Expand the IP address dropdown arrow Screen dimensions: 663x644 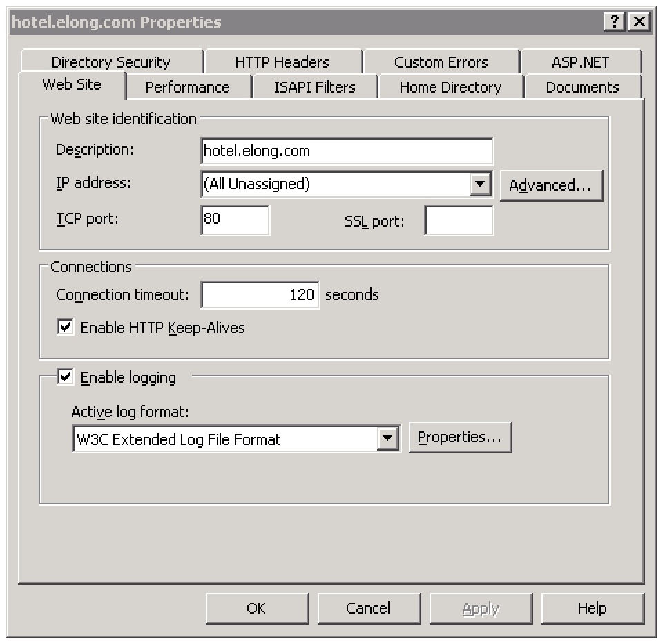pos(479,184)
